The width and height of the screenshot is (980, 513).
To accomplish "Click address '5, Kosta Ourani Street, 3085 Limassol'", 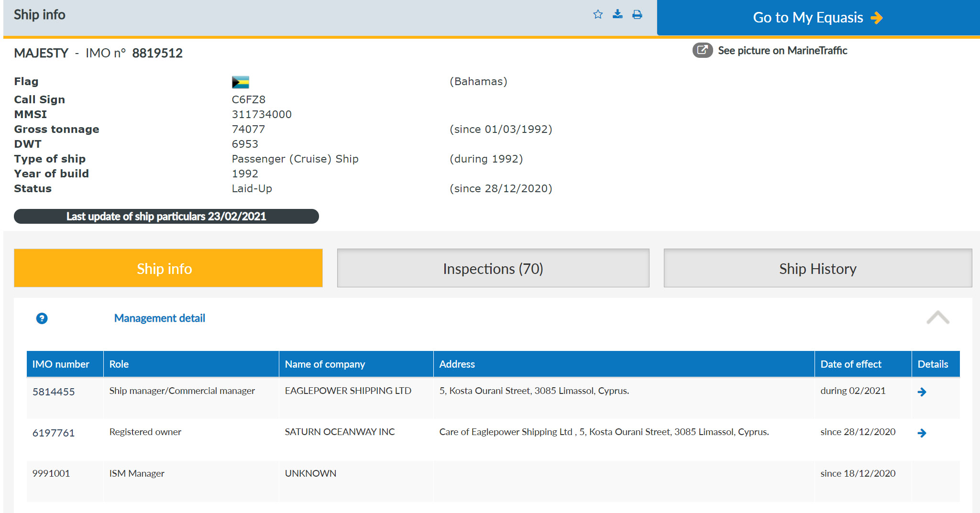I will pos(534,391).
